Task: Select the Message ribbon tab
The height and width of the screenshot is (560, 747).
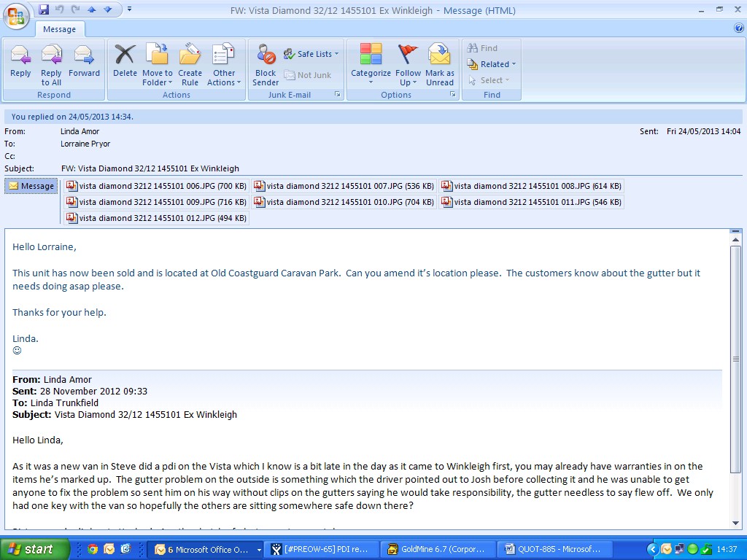Action: click(x=60, y=29)
